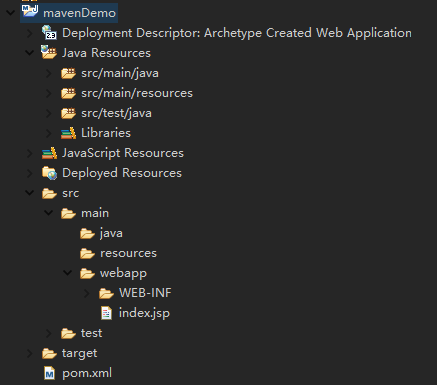The height and width of the screenshot is (385, 437).
Task: Click the test folder icon
Action: click(68, 333)
